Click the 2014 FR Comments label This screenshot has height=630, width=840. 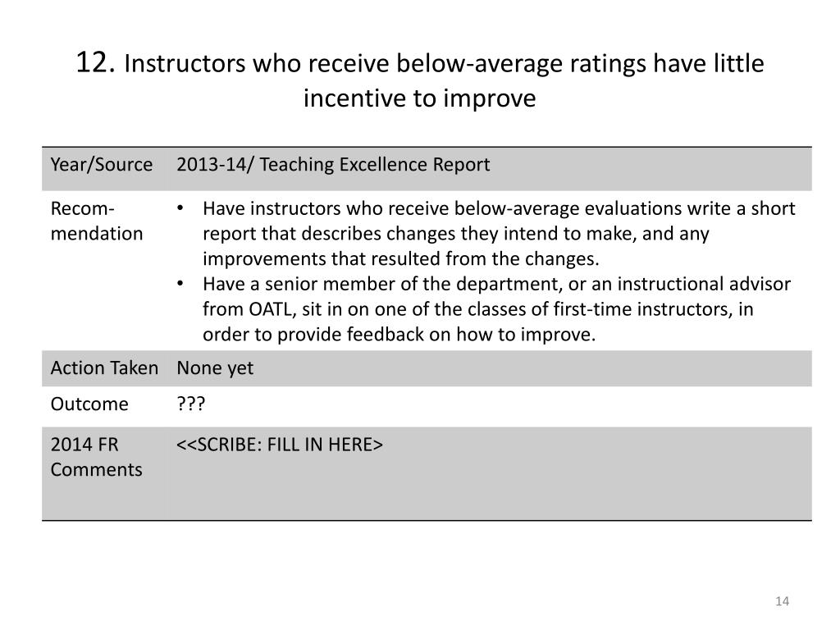tap(97, 457)
